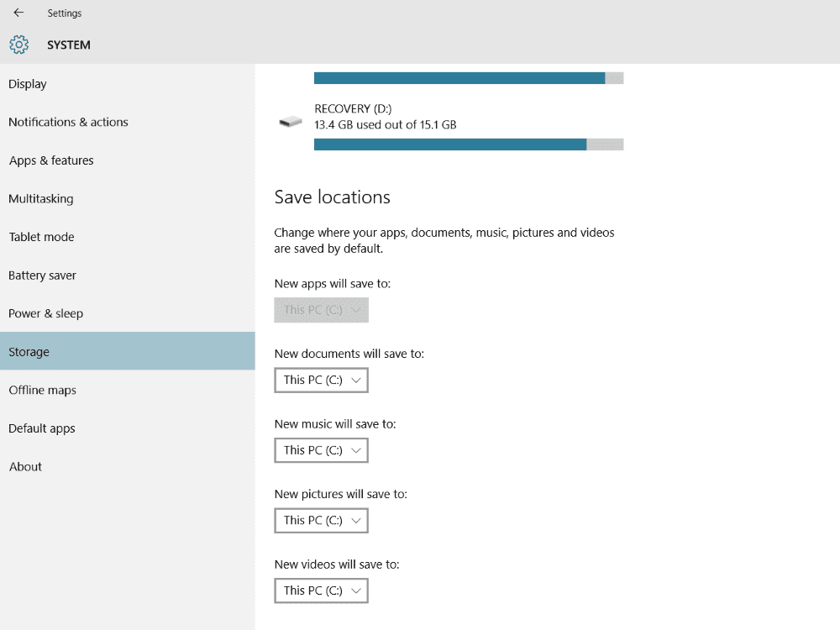Select Multitasking in the sidebar
Image resolution: width=840 pixels, height=630 pixels.
(x=128, y=199)
